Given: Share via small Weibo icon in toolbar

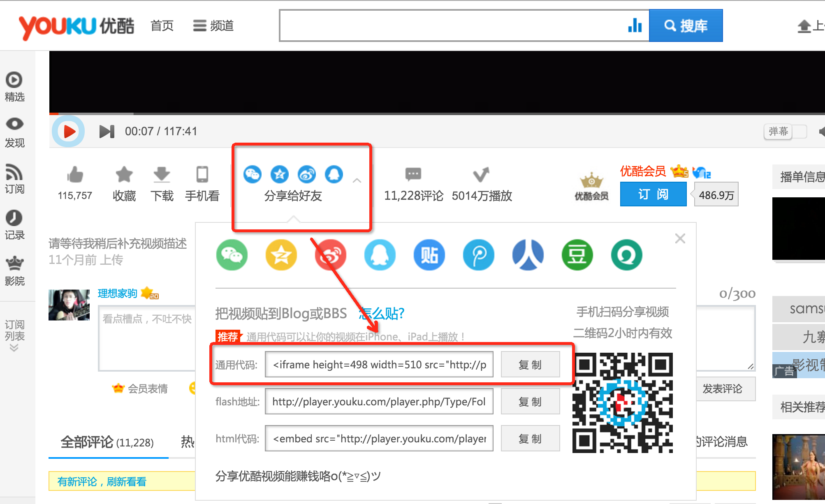Looking at the screenshot, I should click(307, 174).
